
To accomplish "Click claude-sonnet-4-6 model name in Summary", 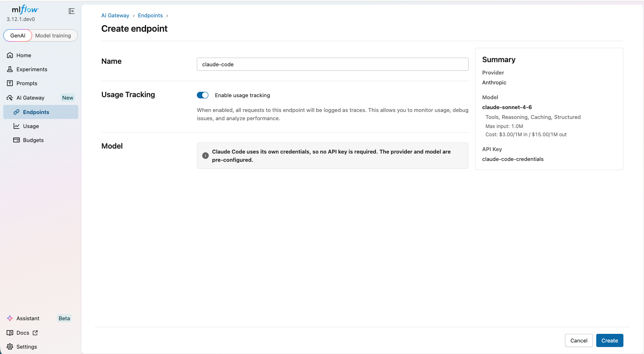I will (507, 107).
